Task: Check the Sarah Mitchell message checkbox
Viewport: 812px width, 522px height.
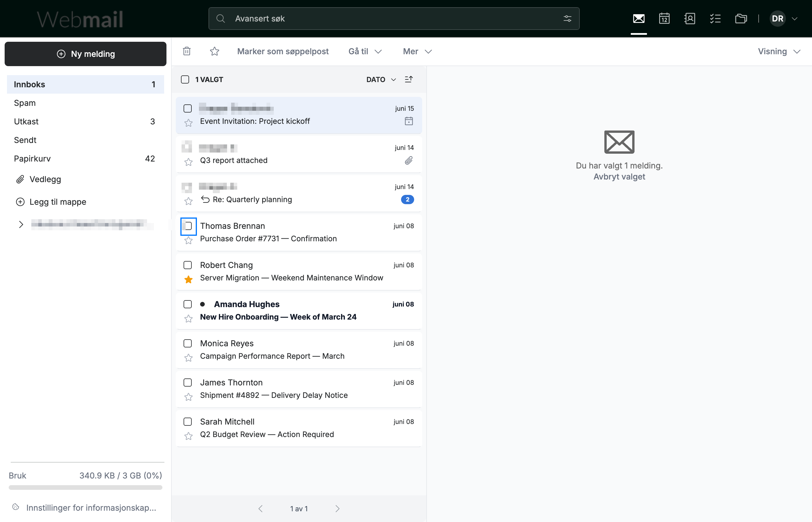Action: pyautogui.click(x=187, y=422)
